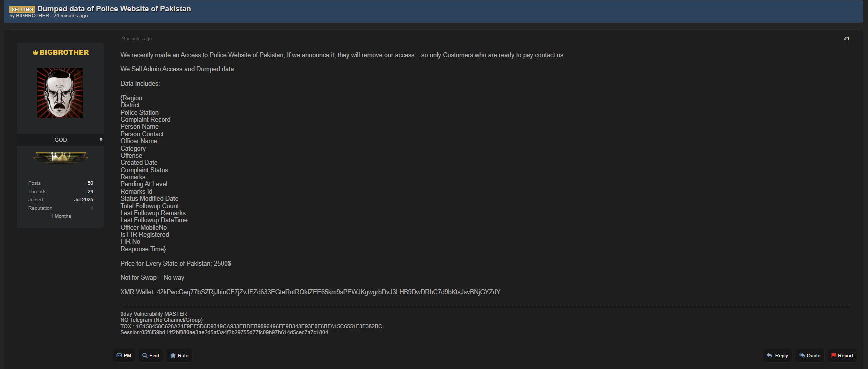This screenshot has height=369, width=868.
Task: Click the Quote icon below the post
Action: point(802,356)
